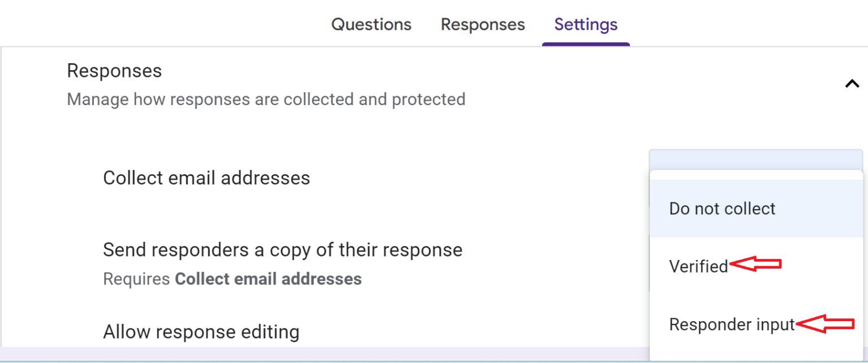The height and width of the screenshot is (363, 868).
Task: Click "Send responders a copy of their response"
Action: click(283, 249)
